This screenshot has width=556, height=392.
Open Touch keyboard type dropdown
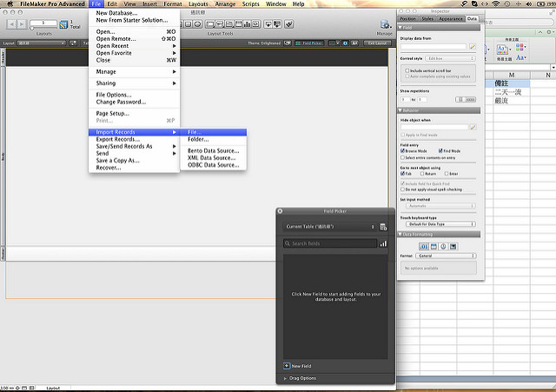440,224
